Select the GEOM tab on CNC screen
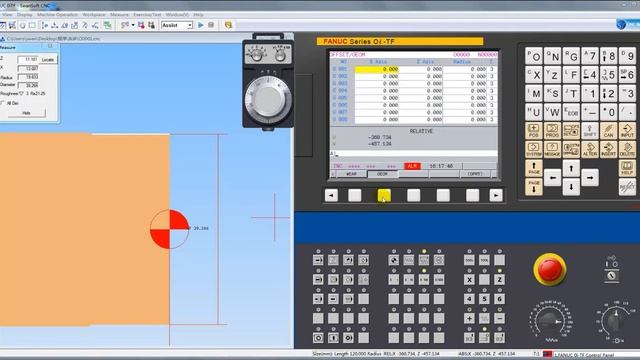640x360 pixels. (382, 174)
